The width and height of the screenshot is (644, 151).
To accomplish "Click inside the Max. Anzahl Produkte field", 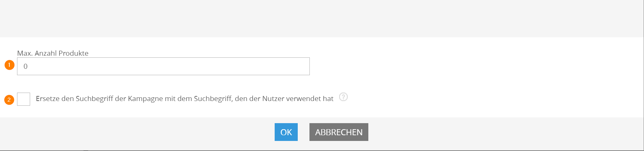I will [163, 66].
